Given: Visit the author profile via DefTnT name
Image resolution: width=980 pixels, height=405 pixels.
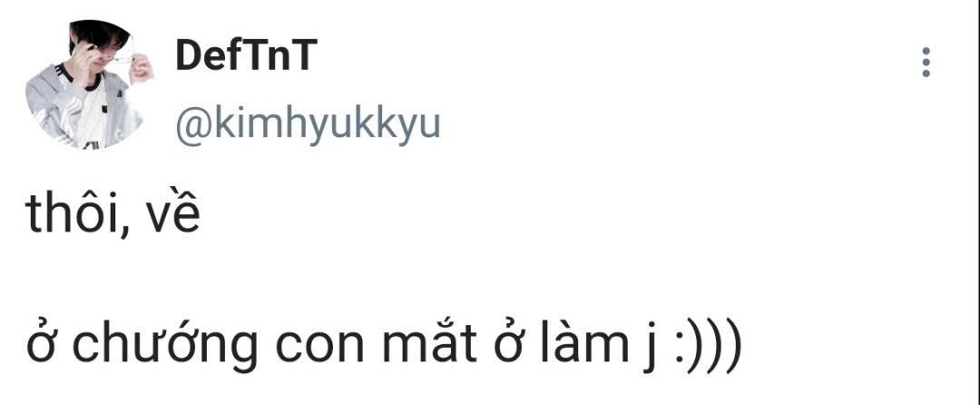Looking at the screenshot, I should click(246, 54).
